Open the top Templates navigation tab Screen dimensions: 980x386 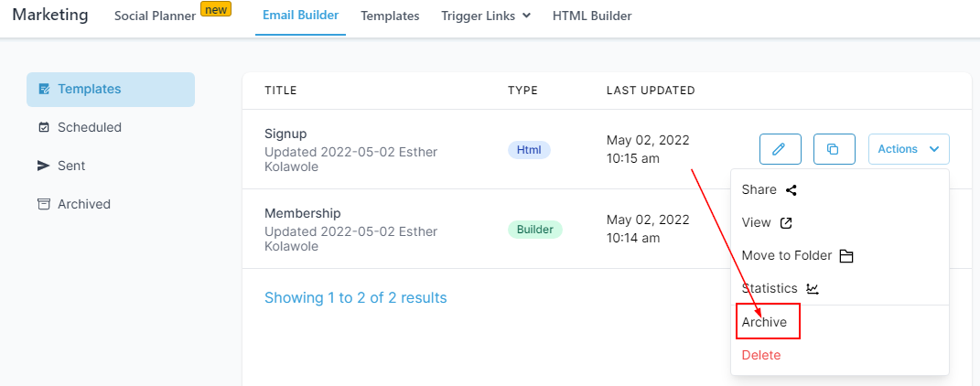pyautogui.click(x=390, y=16)
